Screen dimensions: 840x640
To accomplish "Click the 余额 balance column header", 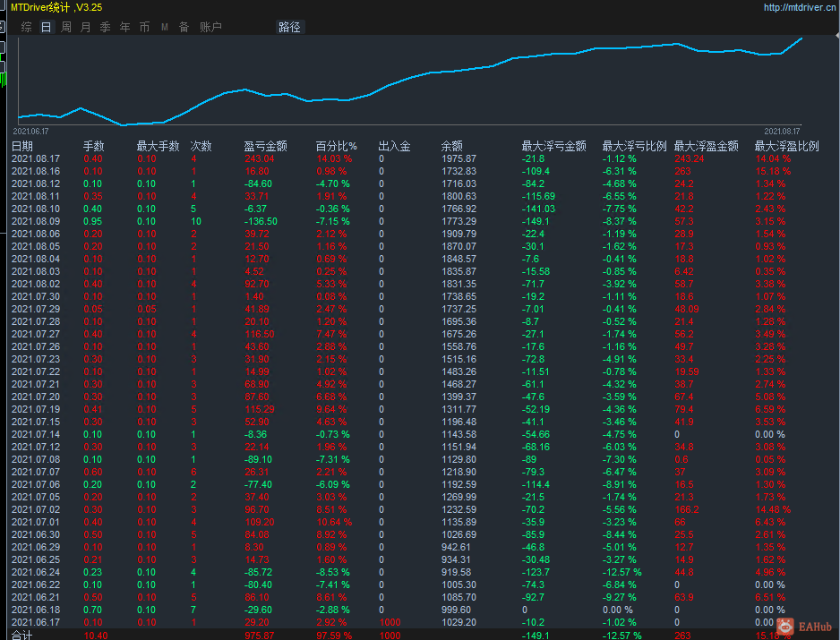I will (x=452, y=146).
